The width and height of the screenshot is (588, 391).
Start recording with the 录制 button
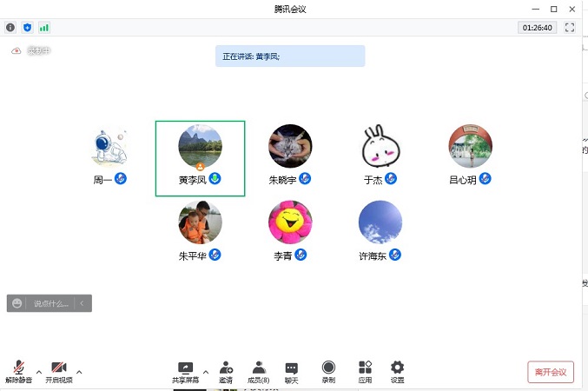click(x=328, y=372)
